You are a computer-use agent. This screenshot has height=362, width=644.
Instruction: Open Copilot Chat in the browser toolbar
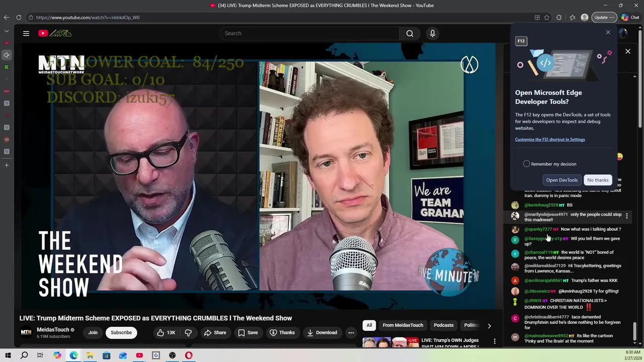pos(630,17)
